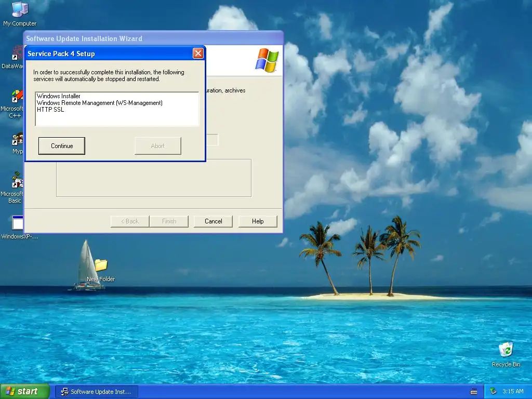Select Microsoft Basic desktop shortcut
Viewport: 532px width, 399px height.
[x=12, y=188]
